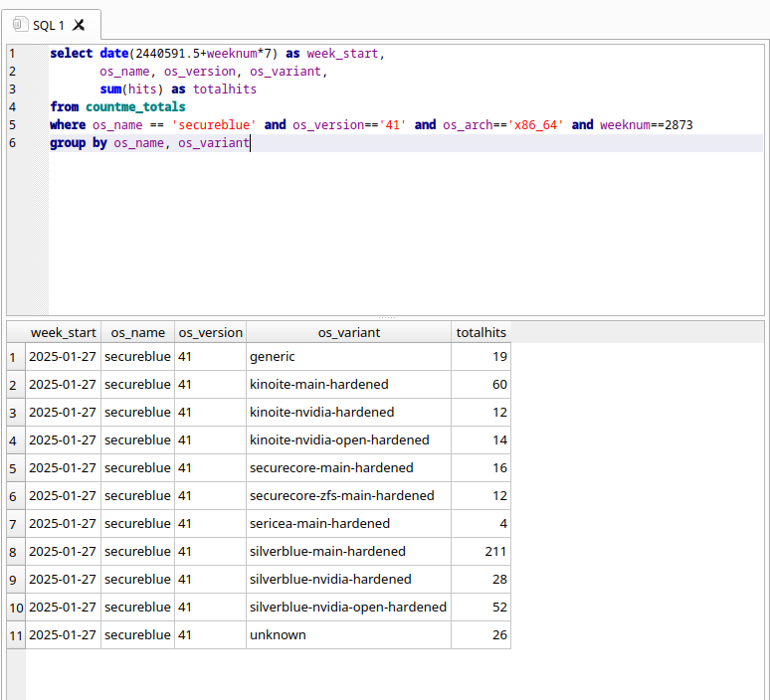This screenshot has height=700, width=770.
Task: Click the splitter handle between editor and results
Action: 385,317
